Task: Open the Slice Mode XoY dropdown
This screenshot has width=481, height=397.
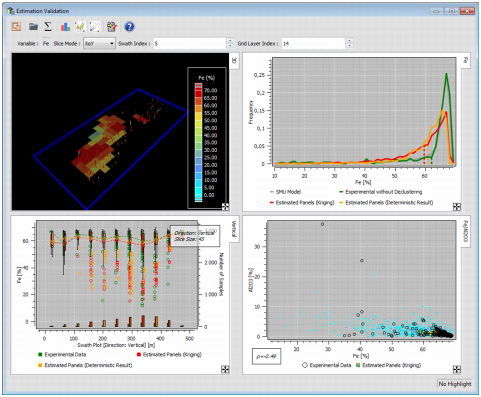Action: tap(99, 44)
